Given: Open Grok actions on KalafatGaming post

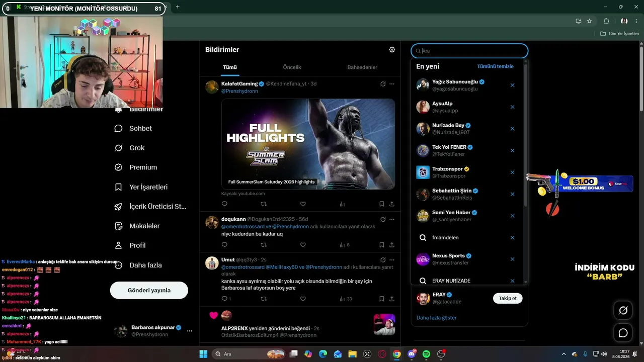Looking at the screenshot, I should 383,84.
